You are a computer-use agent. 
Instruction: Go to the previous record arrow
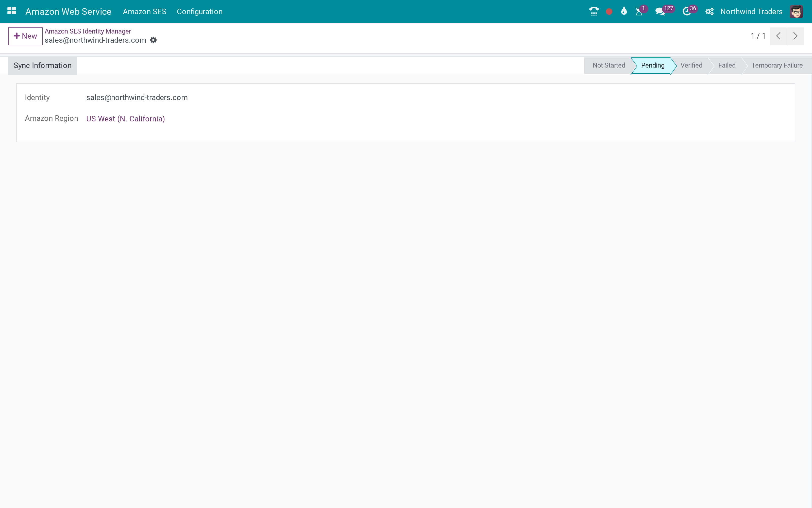778,36
